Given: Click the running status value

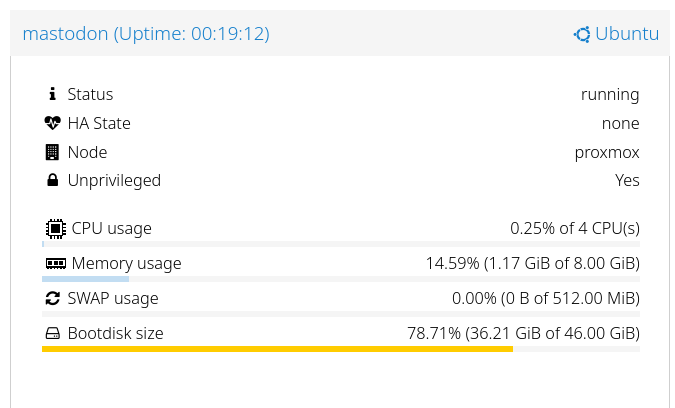Looking at the screenshot, I should point(610,94).
